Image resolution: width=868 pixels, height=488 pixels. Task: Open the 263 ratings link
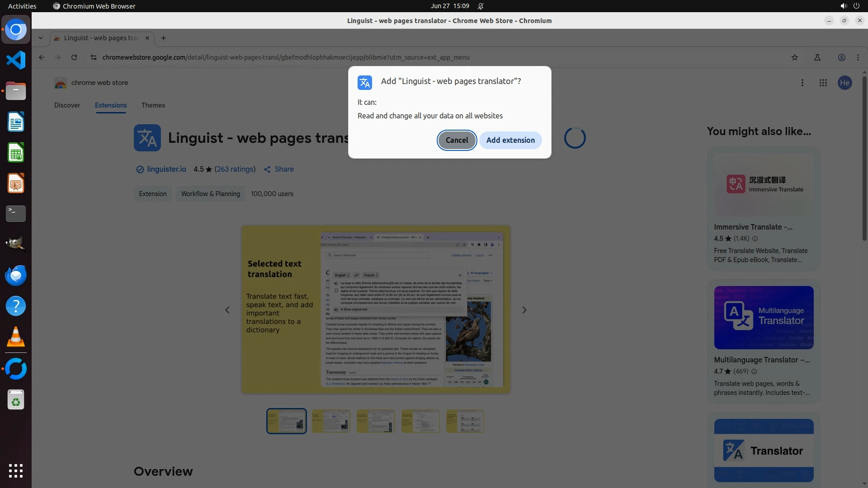[235, 169]
